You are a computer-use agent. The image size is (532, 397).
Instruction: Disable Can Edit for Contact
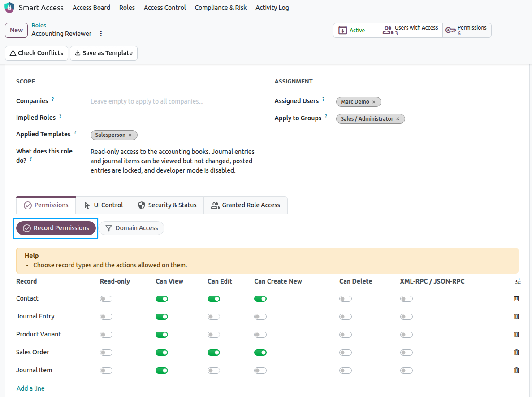click(214, 299)
